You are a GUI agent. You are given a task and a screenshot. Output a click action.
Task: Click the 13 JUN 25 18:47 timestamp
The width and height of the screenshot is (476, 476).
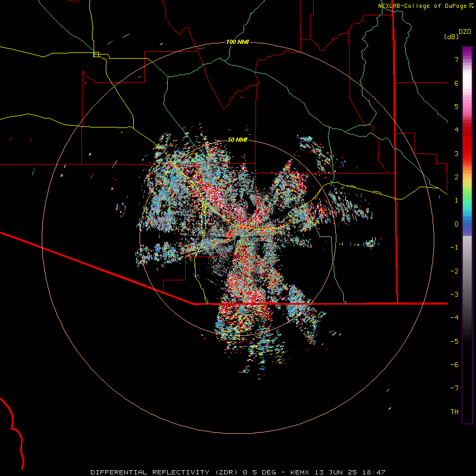tap(350, 472)
